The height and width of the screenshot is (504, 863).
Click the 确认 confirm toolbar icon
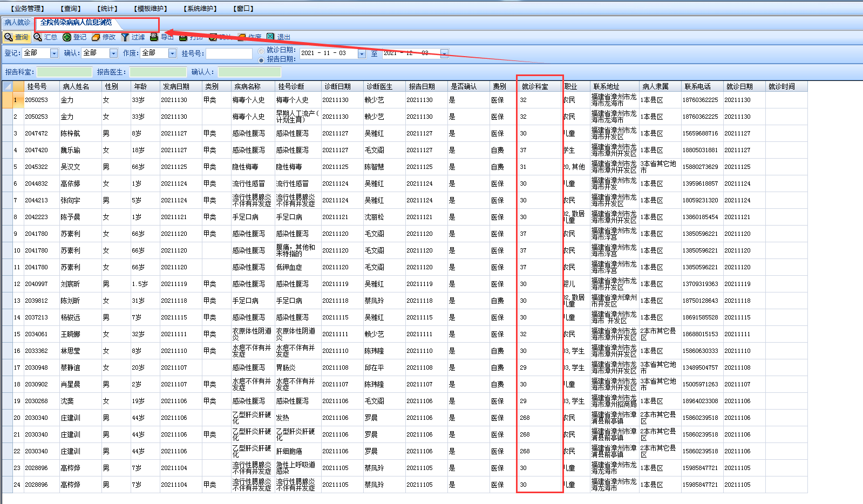(x=213, y=37)
